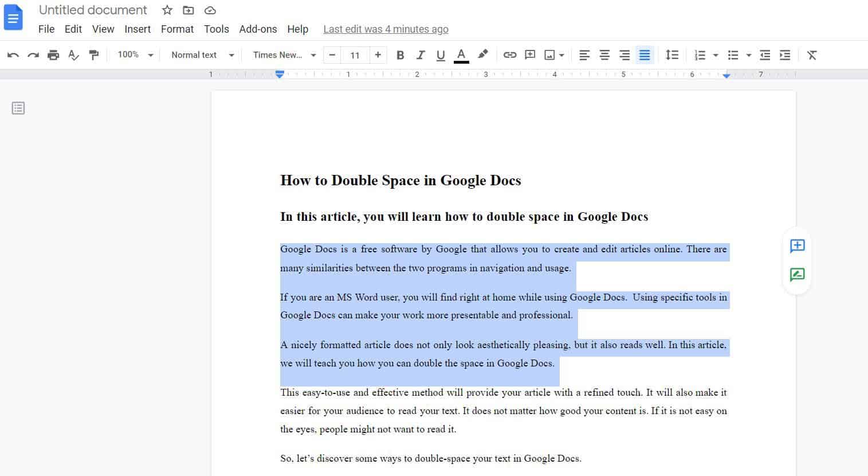Run spelling and grammar check
868x476 pixels.
[x=73, y=55]
